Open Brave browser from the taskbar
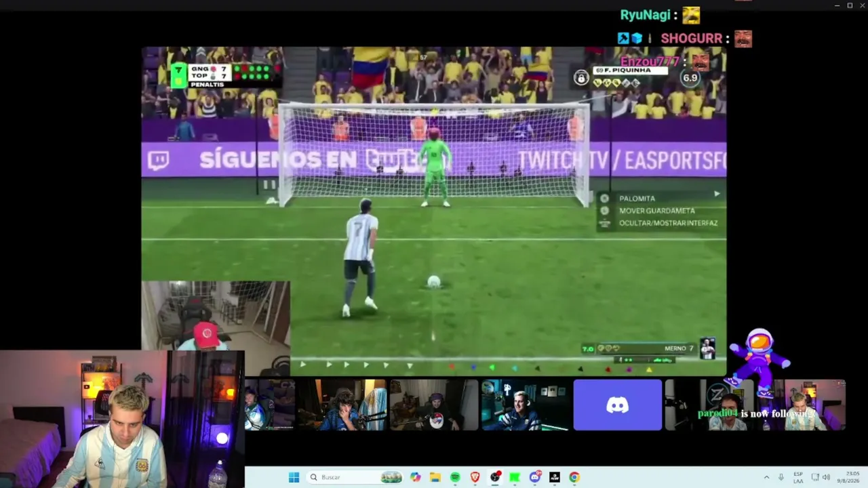 (475, 477)
